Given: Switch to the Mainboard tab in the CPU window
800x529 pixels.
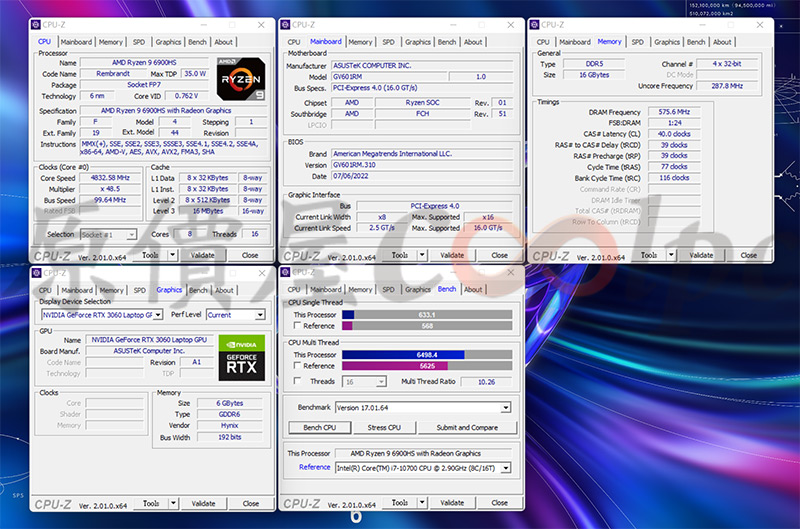Looking at the screenshot, I should pyautogui.click(x=77, y=42).
